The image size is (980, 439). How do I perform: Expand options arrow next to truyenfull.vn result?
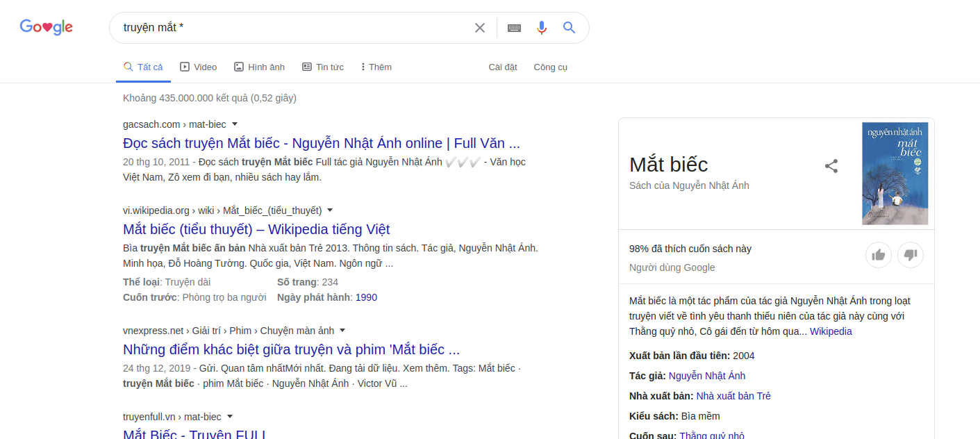230,417
